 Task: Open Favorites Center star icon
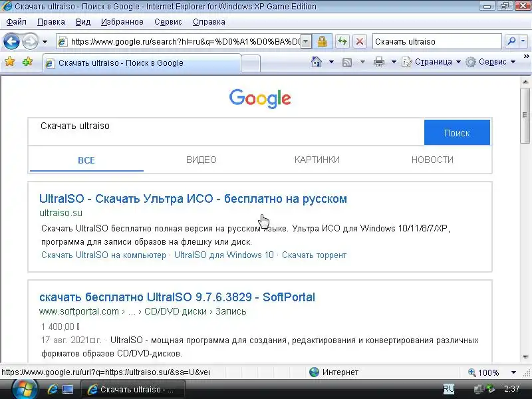tap(10, 61)
